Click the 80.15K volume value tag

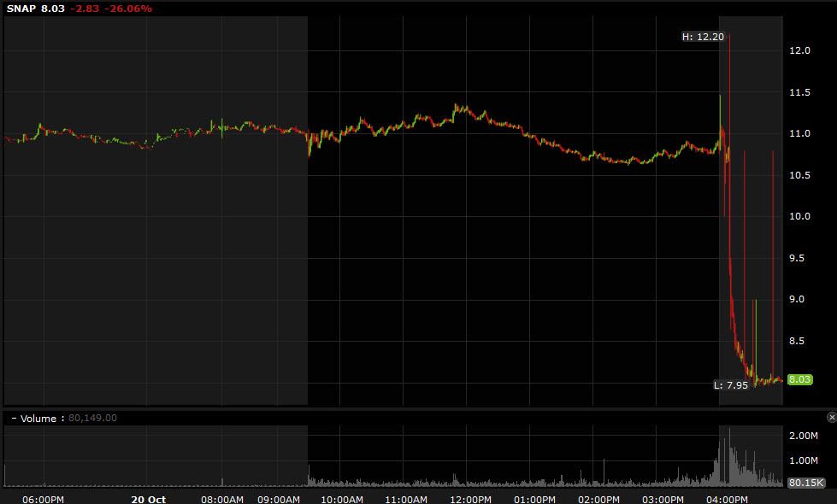pos(805,483)
